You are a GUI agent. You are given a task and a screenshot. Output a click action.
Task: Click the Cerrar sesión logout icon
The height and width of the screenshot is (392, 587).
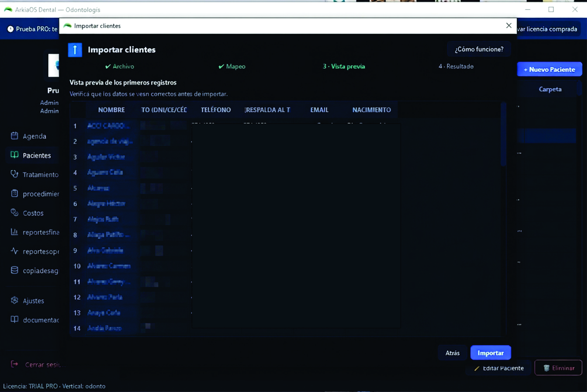(15, 364)
